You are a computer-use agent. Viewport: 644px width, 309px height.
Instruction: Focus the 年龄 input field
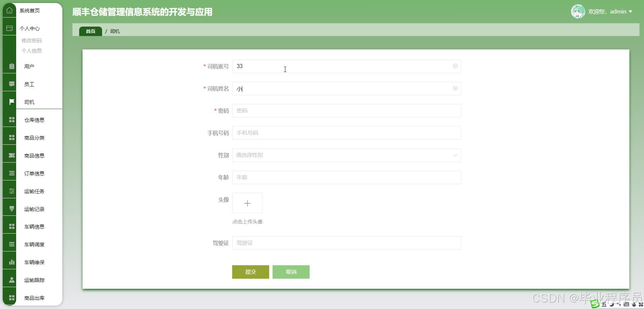click(x=346, y=177)
